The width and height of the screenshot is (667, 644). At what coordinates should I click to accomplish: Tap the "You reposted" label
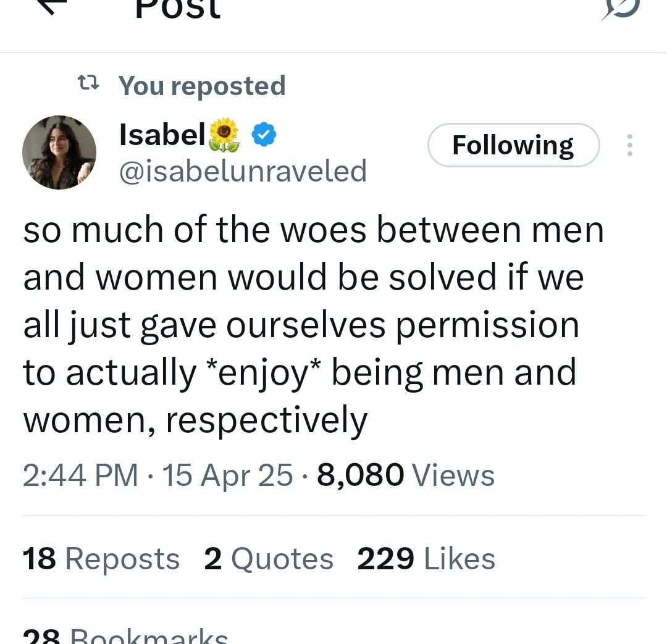[202, 85]
